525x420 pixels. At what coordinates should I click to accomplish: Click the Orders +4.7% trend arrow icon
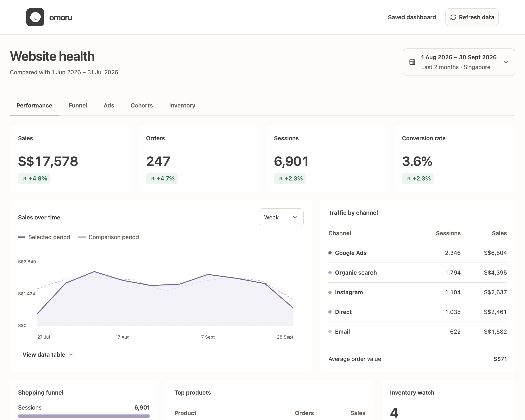click(152, 178)
